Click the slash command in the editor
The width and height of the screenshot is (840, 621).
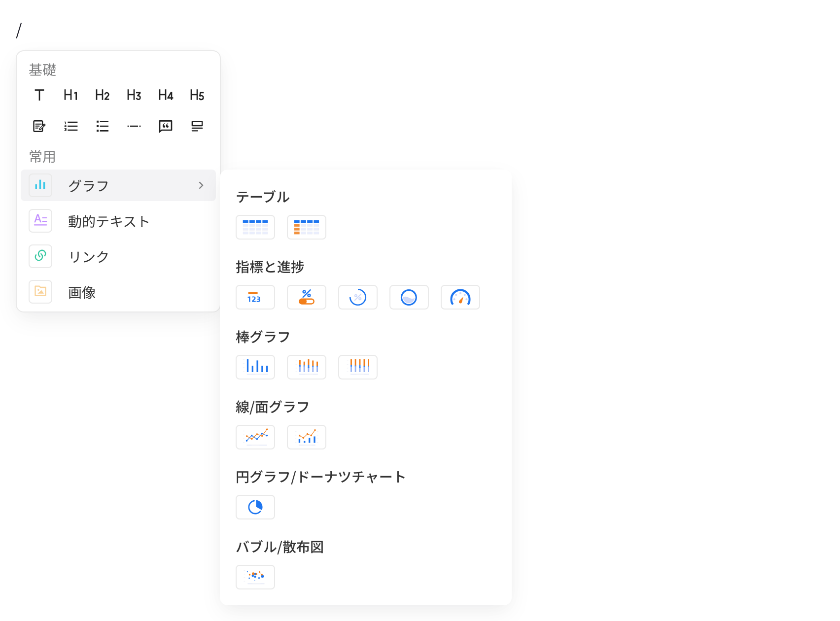click(x=19, y=31)
